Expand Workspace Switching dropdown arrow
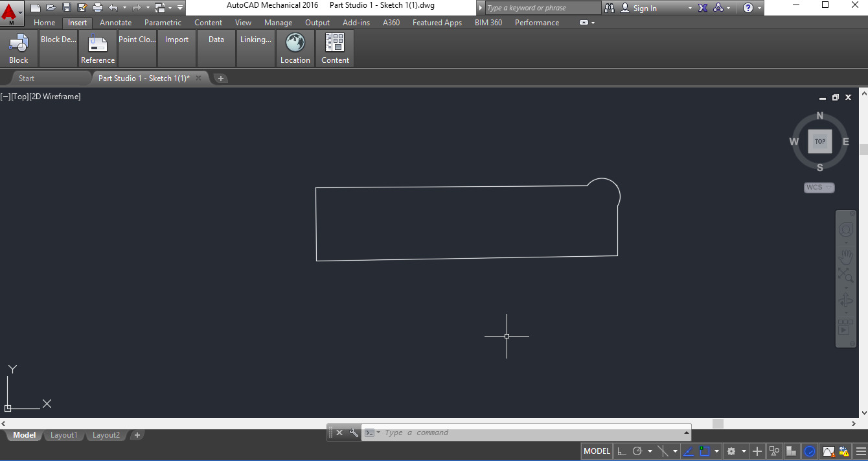 (x=743, y=451)
